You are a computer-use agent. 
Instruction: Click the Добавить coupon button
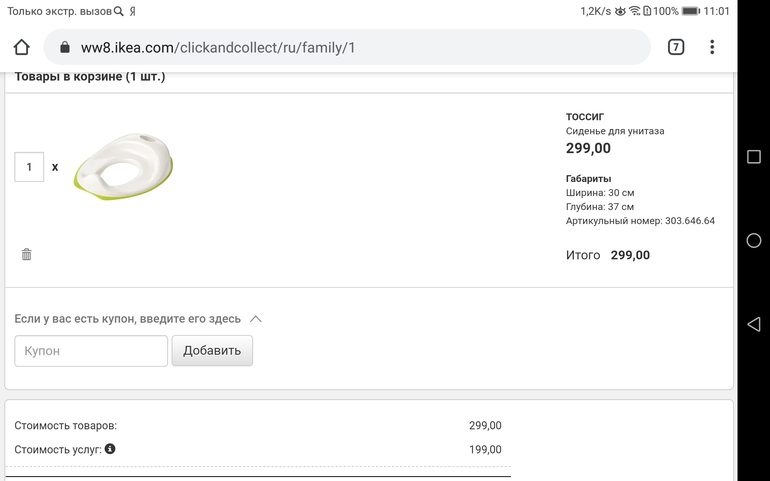(x=212, y=351)
